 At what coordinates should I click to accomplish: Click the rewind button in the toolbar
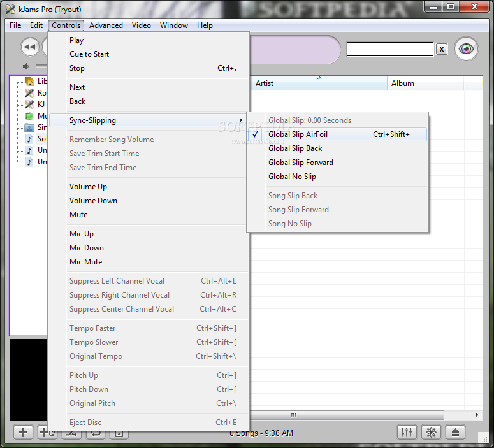30,47
